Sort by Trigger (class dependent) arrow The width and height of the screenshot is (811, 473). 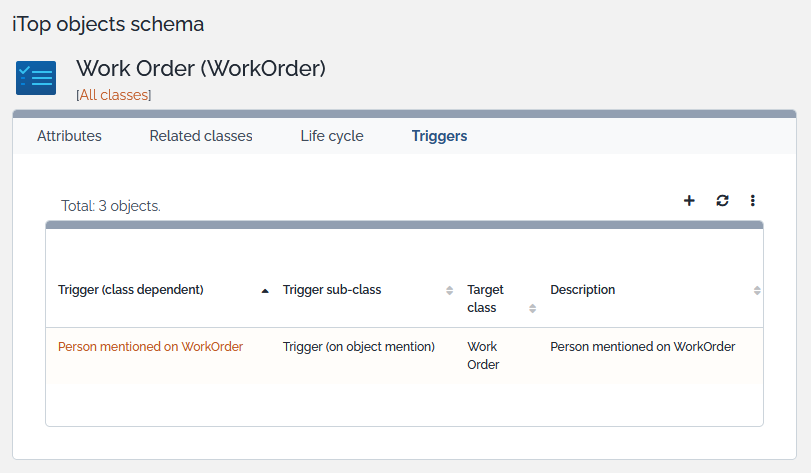tap(265, 290)
